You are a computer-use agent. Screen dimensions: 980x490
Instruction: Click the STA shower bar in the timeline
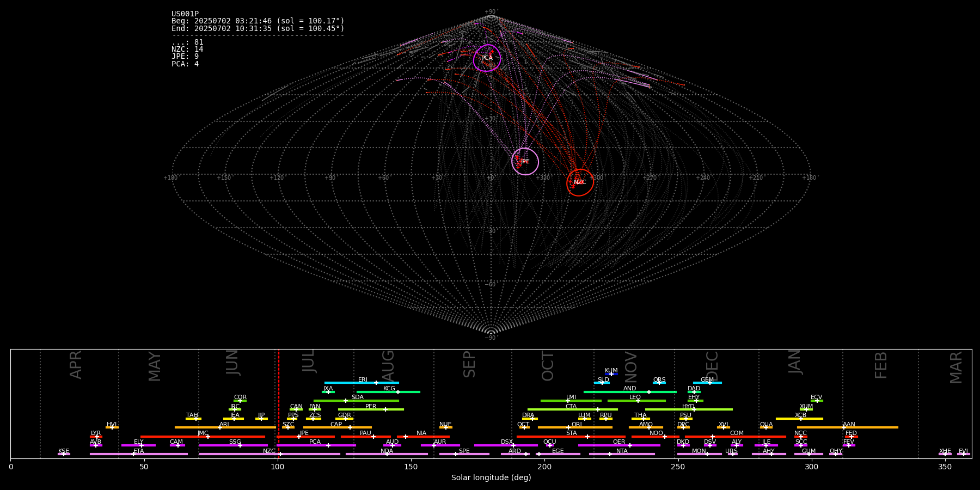tap(571, 437)
